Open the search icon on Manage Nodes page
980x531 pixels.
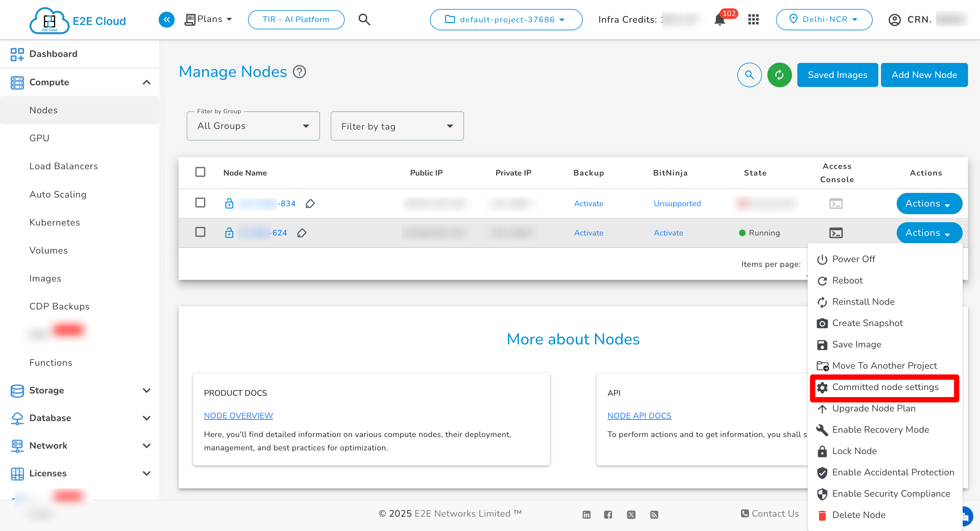(749, 75)
